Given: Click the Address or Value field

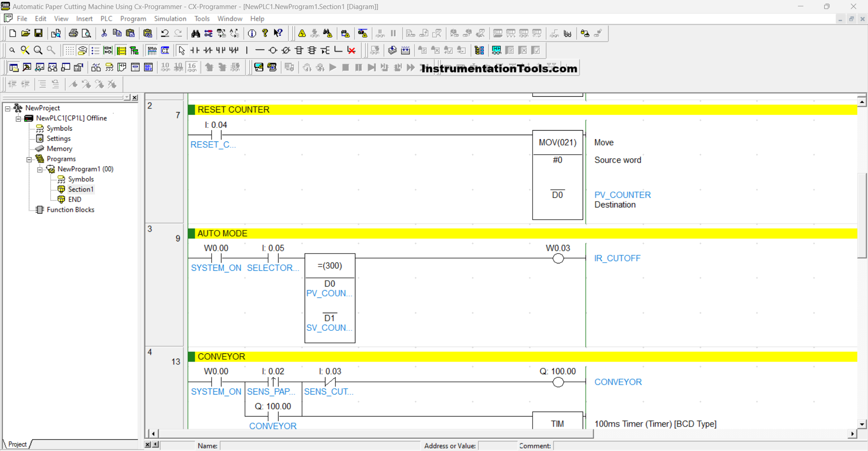Looking at the screenshot, I should [x=497, y=446].
